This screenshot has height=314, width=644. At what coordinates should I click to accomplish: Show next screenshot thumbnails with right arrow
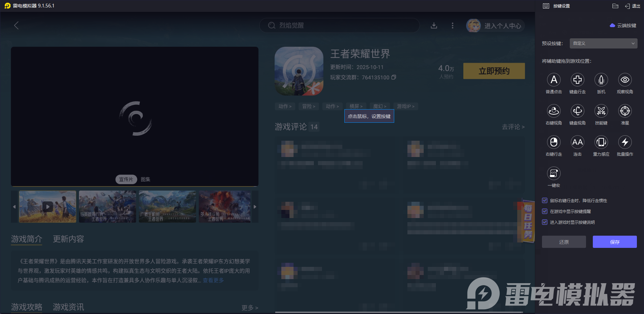point(255,207)
